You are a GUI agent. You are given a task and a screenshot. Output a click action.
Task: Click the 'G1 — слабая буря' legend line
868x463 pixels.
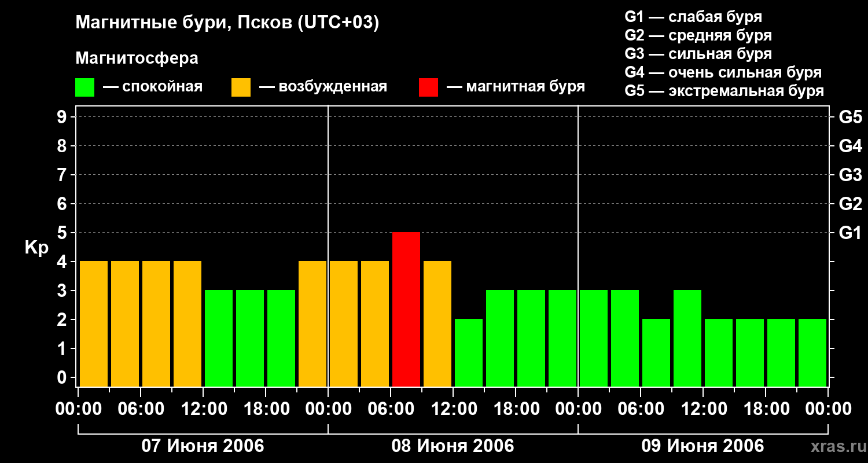point(694,17)
